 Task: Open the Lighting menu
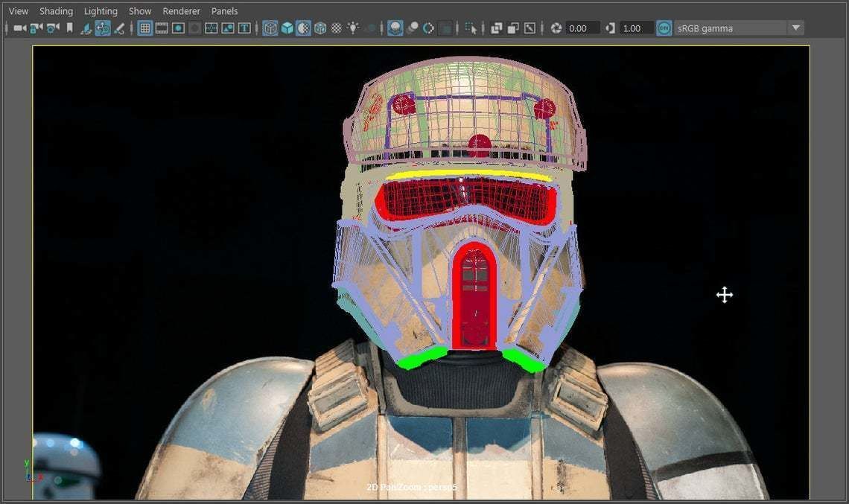pyautogui.click(x=101, y=11)
